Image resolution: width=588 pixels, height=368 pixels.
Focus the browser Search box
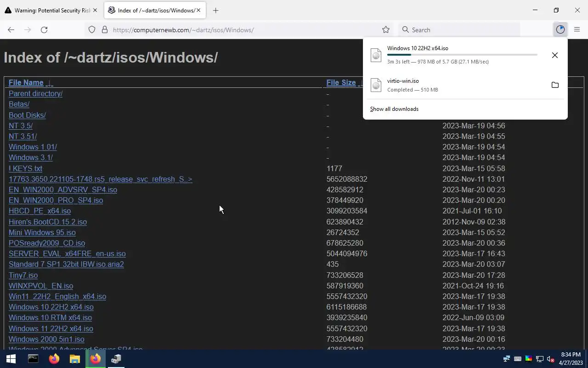pyautogui.click(x=459, y=30)
